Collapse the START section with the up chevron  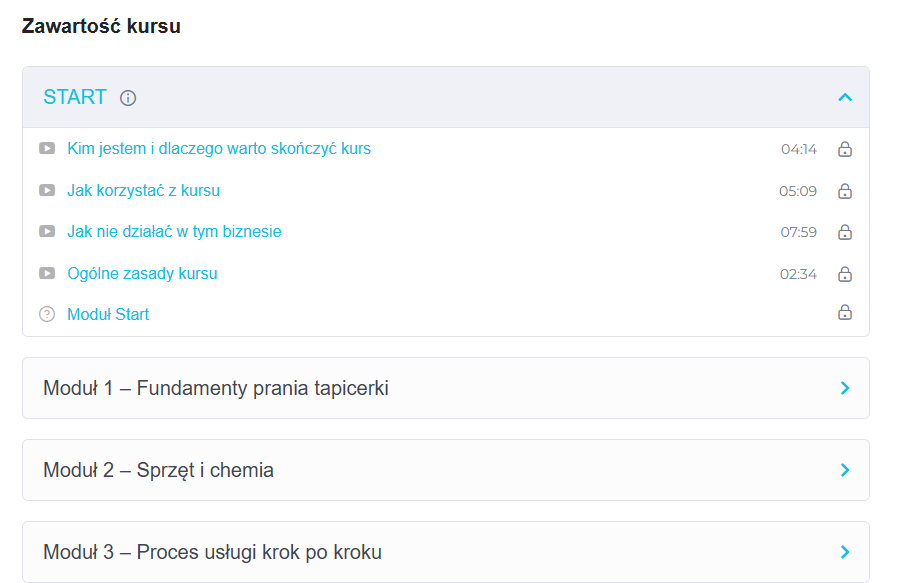(x=845, y=97)
